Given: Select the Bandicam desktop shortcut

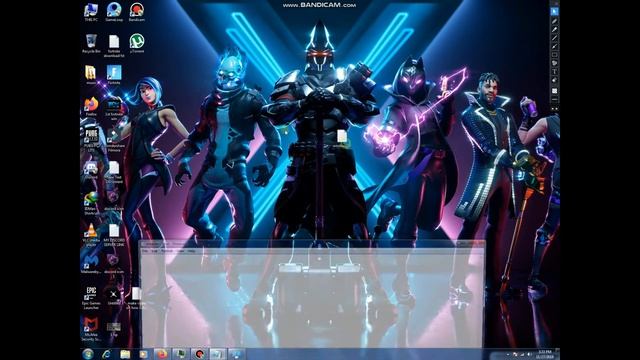Looking at the screenshot, I should (x=137, y=12).
